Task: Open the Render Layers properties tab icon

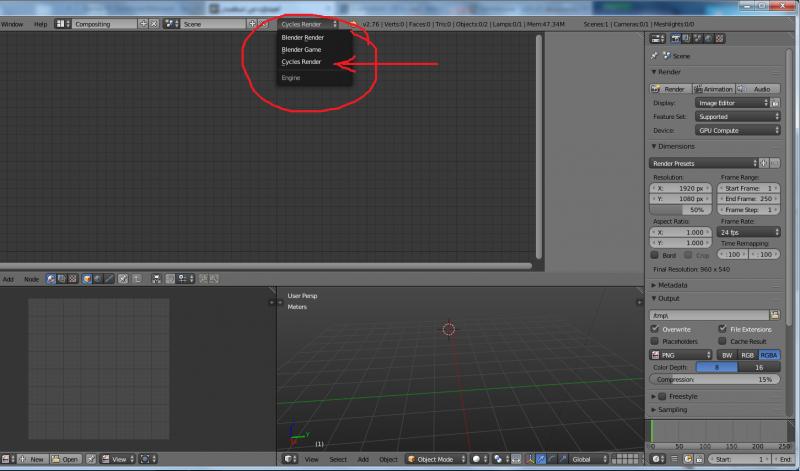Action: coord(686,38)
